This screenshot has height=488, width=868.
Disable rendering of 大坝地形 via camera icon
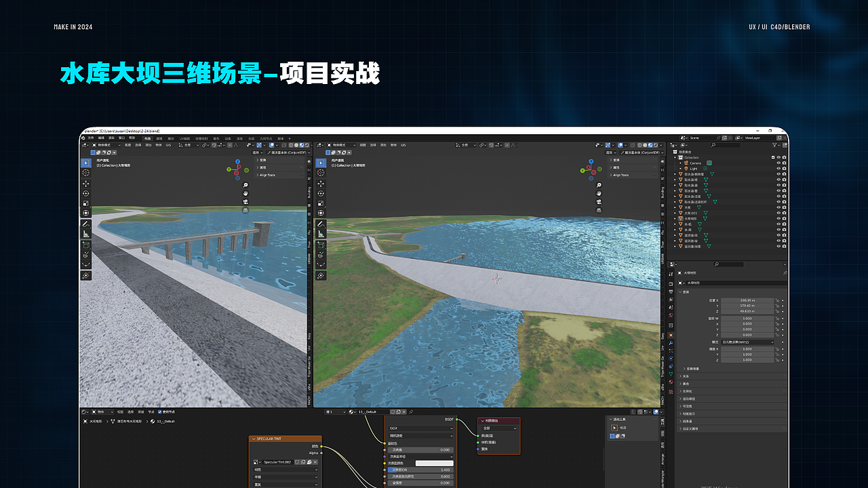[x=784, y=218]
